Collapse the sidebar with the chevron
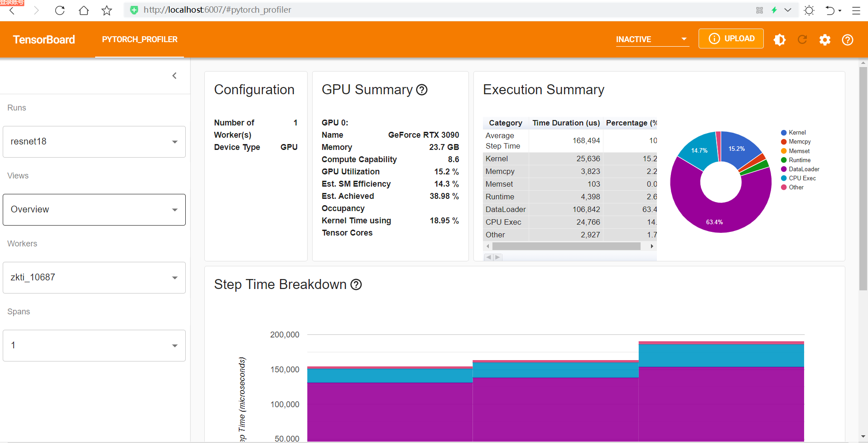Screen dimensions: 868x443 pos(174,76)
